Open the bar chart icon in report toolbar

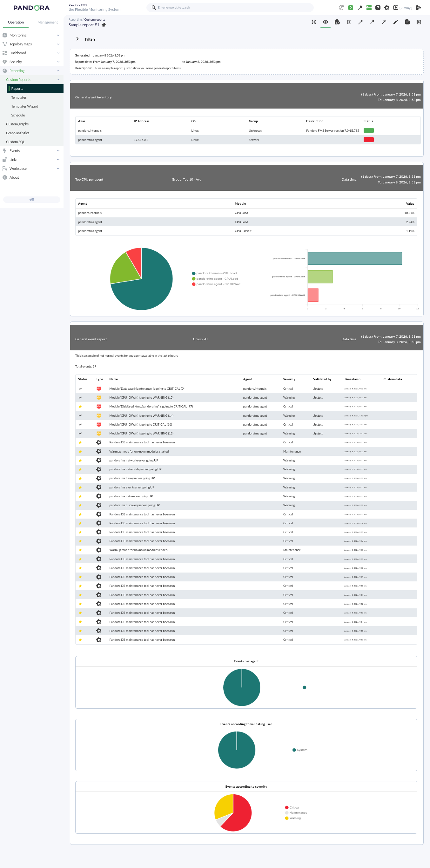[x=419, y=22]
